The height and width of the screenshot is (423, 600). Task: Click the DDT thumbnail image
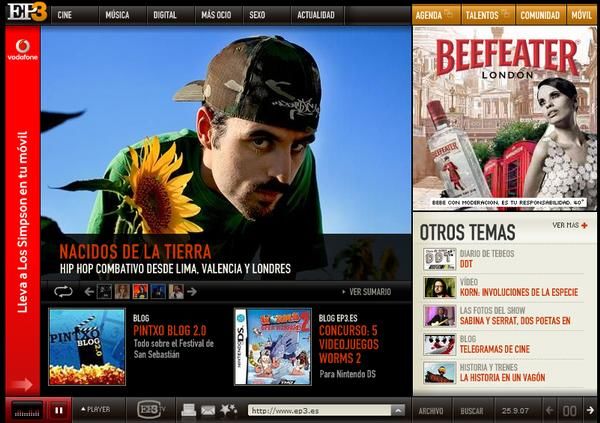pos(440,259)
